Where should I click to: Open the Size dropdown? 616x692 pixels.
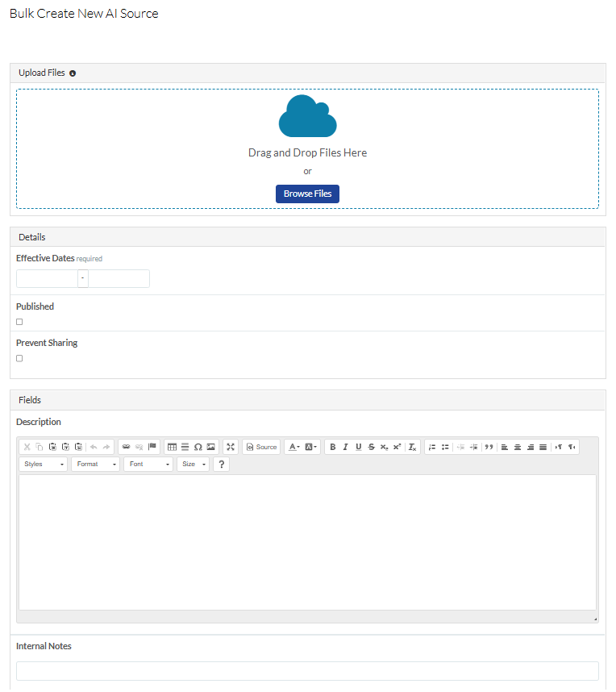click(x=194, y=465)
